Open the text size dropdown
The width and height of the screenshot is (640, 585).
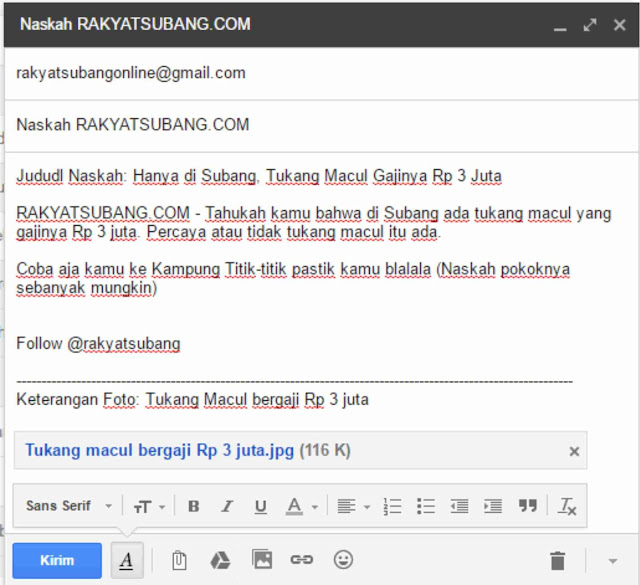tap(149, 507)
